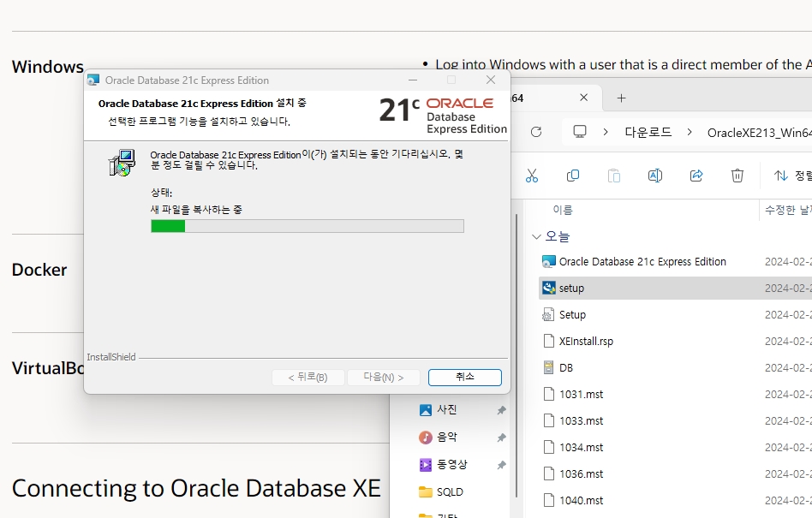Open the Sort (정렬) menu in File Explorer
Image resolution: width=812 pixels, height=518 pixels.
click(x=792, y=176)
